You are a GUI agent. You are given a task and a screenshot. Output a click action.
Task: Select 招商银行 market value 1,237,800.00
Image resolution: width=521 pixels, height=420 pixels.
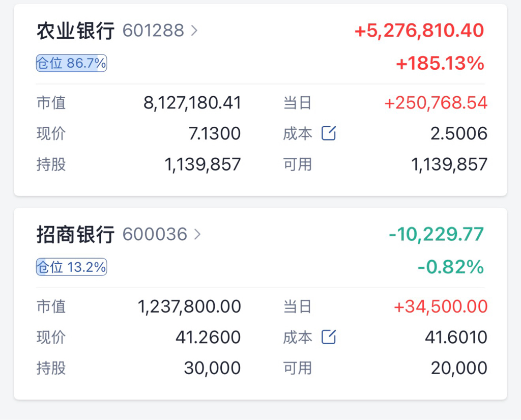point(189,306)
